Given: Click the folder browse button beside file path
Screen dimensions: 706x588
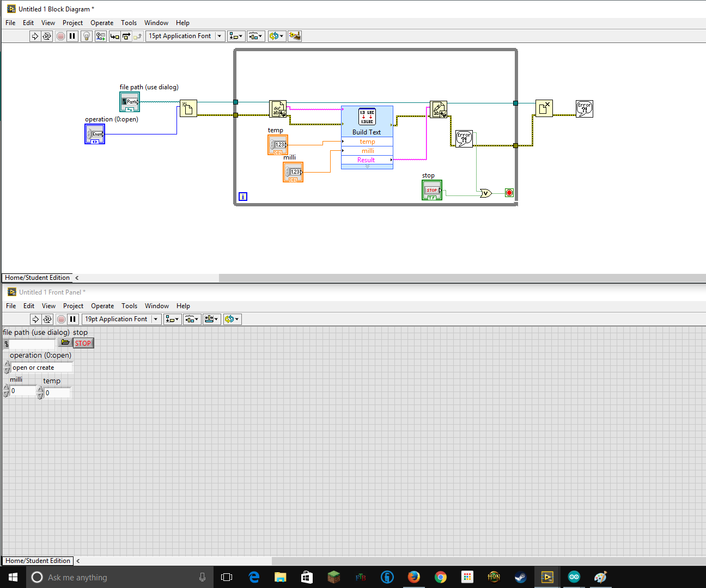Looking at the screenshot, I should 65,342.
